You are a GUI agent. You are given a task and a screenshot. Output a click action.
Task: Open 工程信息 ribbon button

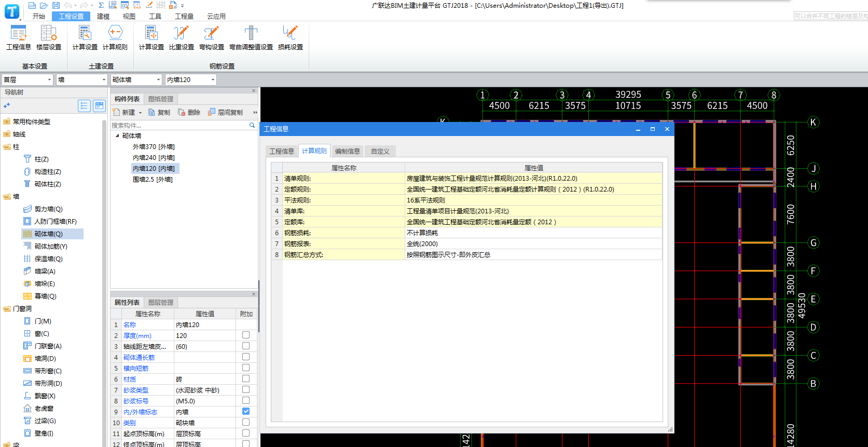click(19, 38)
